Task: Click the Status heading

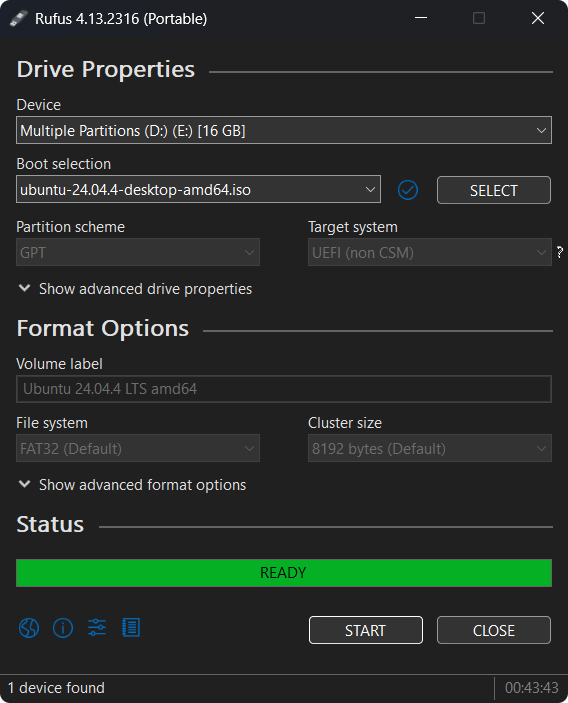Action: [50, 525]
